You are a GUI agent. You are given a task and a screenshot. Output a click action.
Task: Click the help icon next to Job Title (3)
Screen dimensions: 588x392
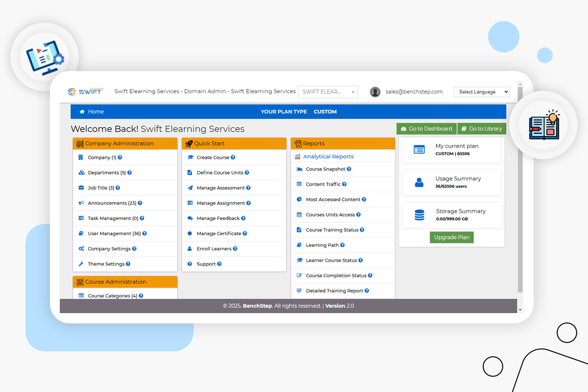tap(118, 188)
